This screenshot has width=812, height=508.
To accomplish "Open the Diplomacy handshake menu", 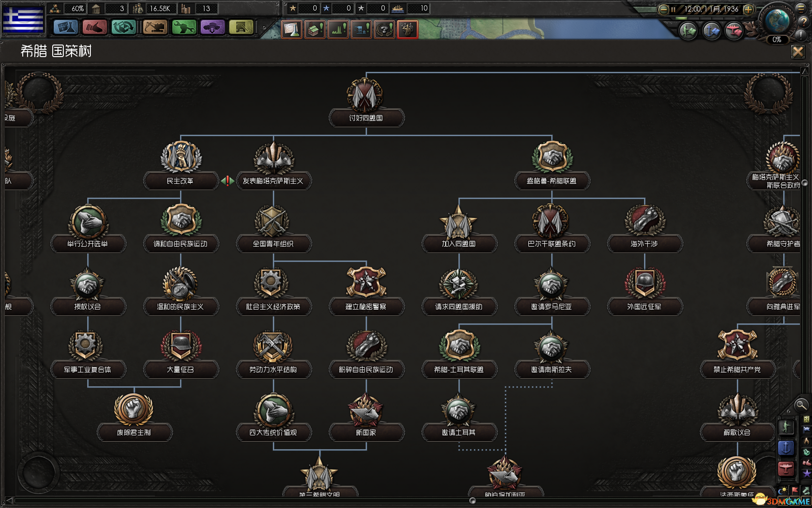I will (x=95, y=27).
